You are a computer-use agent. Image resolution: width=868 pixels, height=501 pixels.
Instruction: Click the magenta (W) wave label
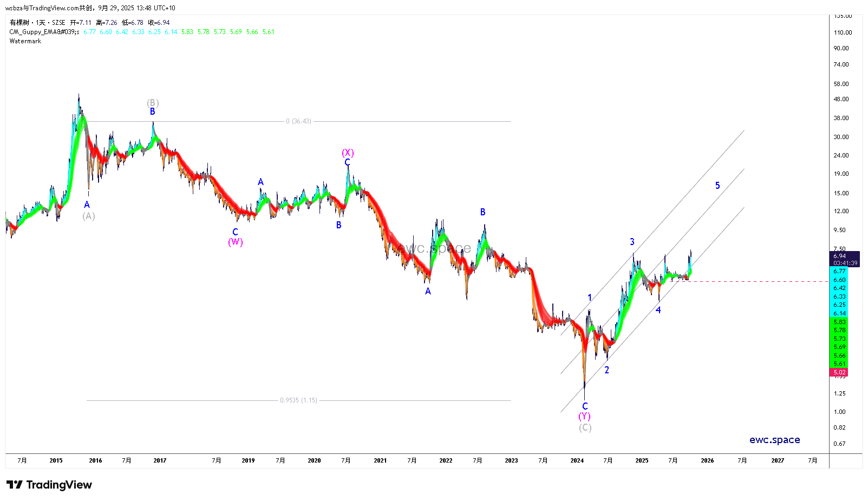click(235, 242)
